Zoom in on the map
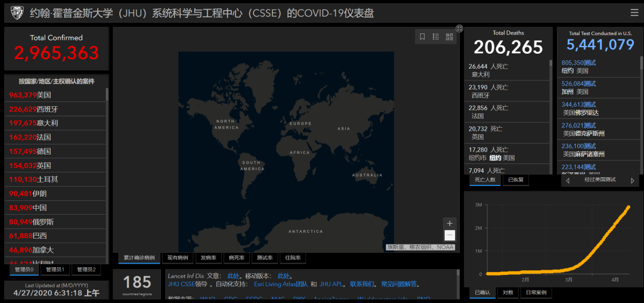644x303 pixels. click(450, 223)
